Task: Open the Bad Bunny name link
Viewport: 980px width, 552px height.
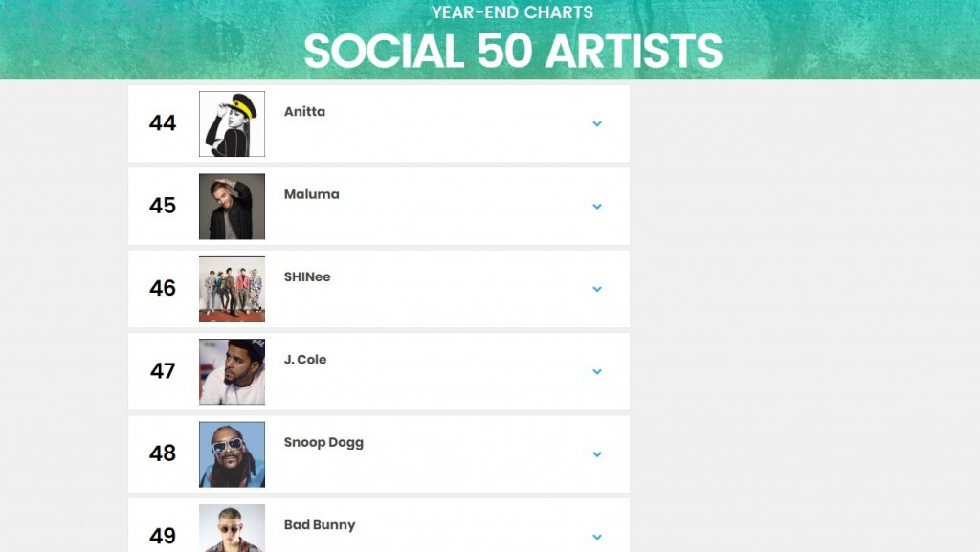Action: [x=320, y=525]
